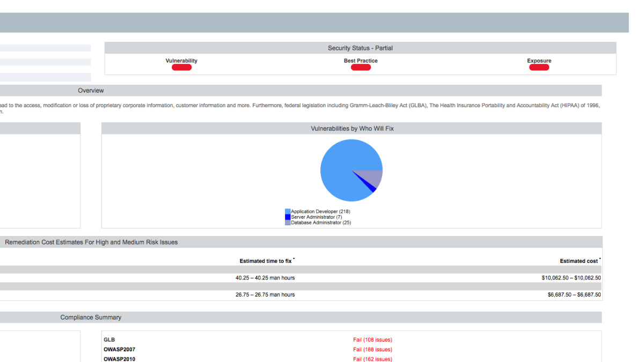This screenshot has width=644, height=362.
Task: Open the Fail (188 issues) OWASP2007 result
Action: [372, 349]
